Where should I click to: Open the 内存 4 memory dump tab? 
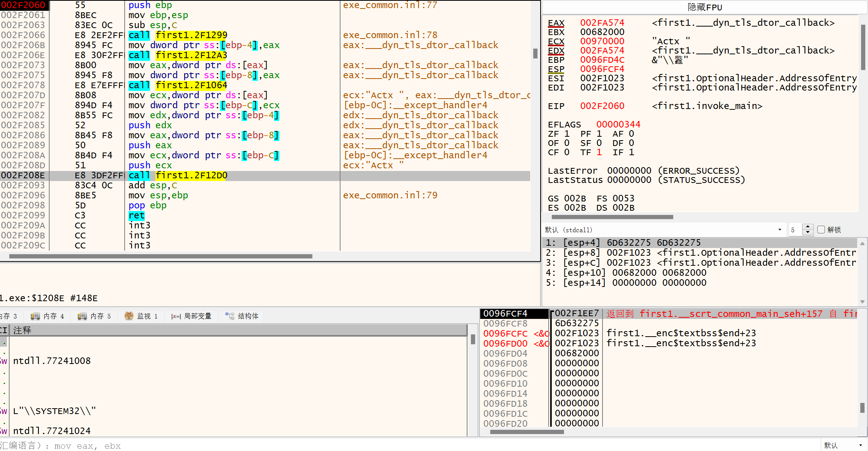[48, 316]
